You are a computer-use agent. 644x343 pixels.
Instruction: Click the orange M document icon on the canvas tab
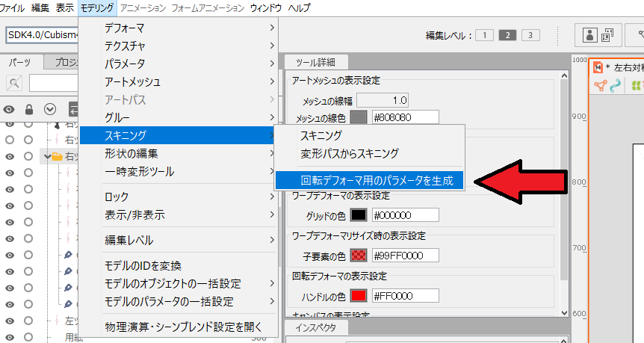point(598,67)
